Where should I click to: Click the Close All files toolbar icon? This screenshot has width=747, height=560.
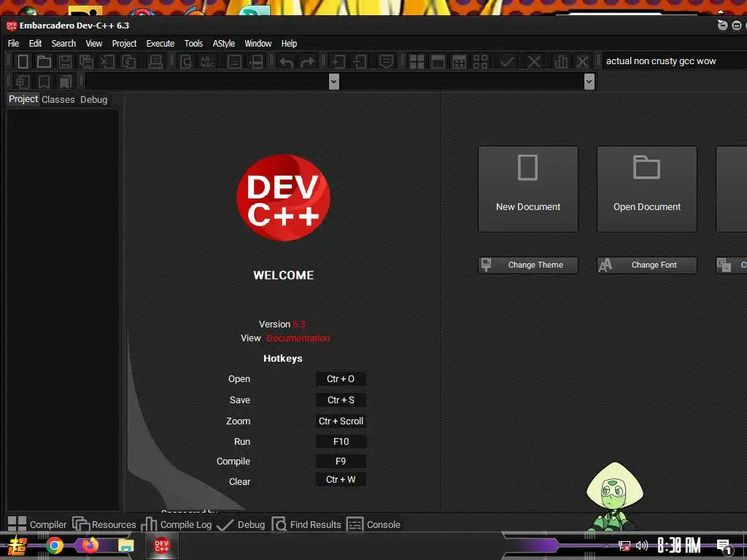pos(128,61)
